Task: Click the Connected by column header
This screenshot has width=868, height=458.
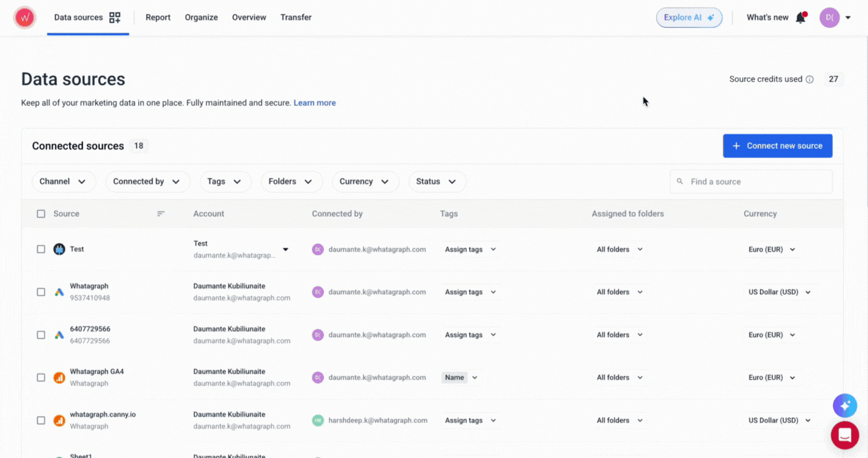Action: click(337, 214)
